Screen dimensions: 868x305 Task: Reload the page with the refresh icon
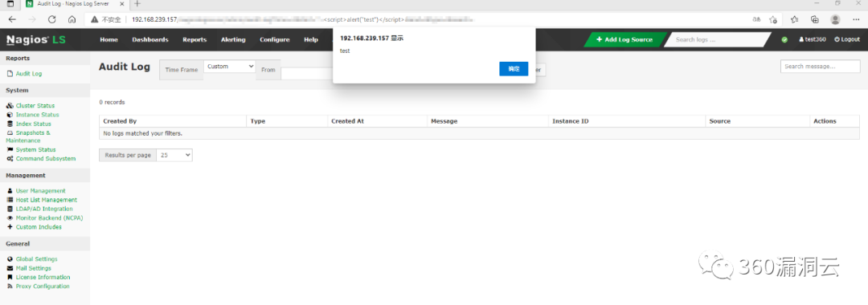pos(52,19)
